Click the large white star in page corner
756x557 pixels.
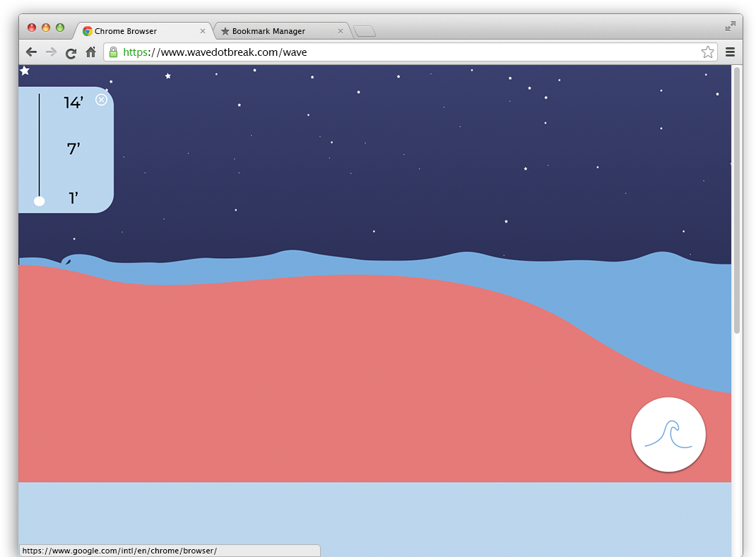[x=25, y=71]
